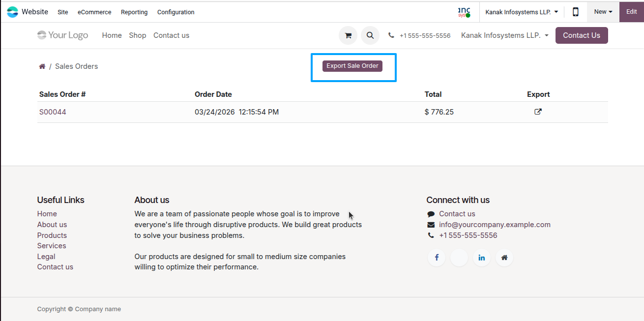Open the Facebook social icon
Viewport: 644px width, 321px height.
coord(437,258)
